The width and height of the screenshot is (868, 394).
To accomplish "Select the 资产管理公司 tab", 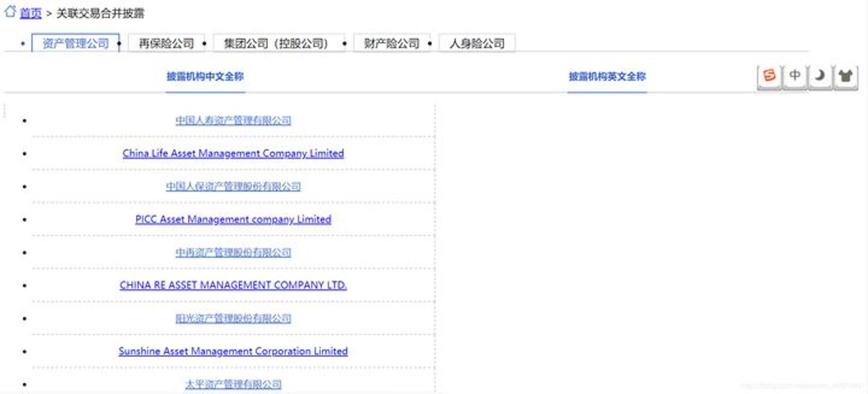I will (76, 43).
